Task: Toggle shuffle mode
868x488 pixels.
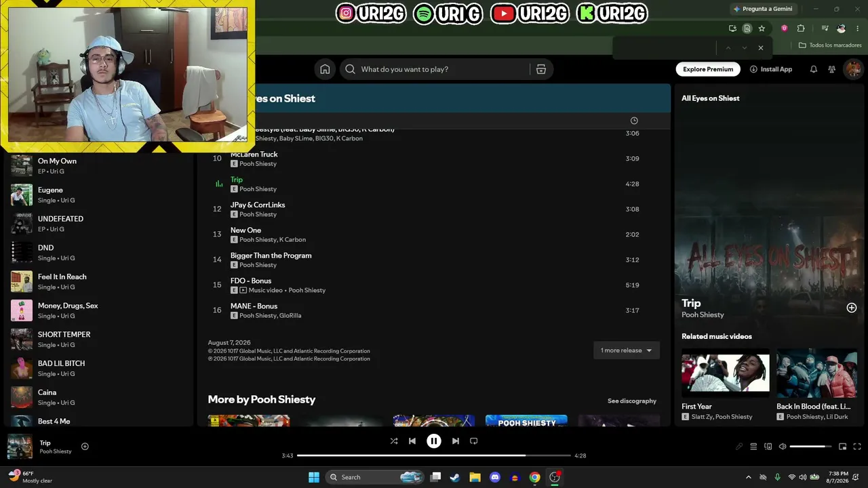Action: click(394, 441)
